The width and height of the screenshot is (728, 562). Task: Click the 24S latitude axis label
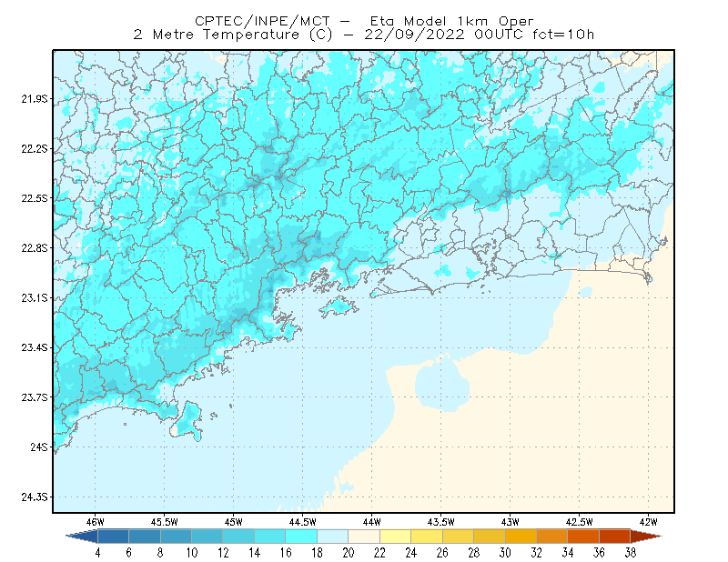39,447
